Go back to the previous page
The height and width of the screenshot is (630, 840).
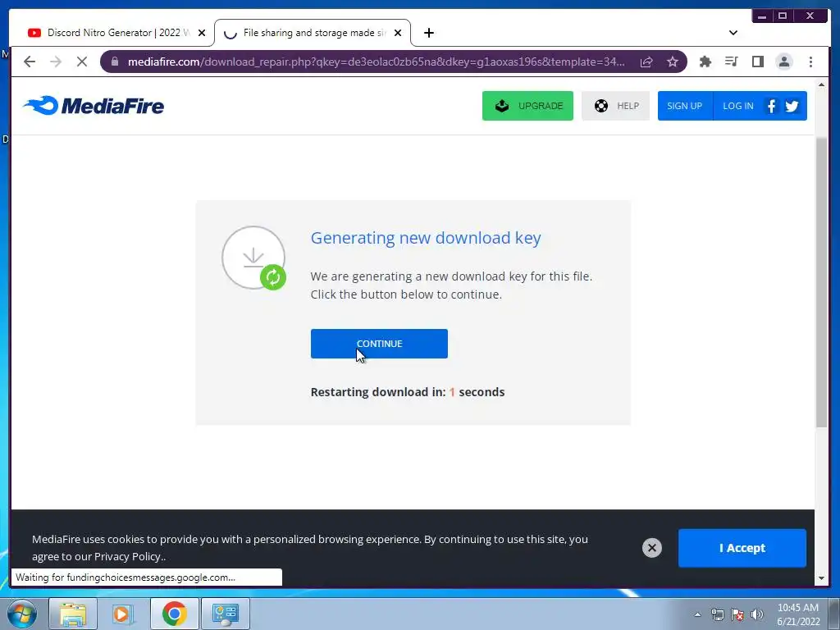click(30, 62)
